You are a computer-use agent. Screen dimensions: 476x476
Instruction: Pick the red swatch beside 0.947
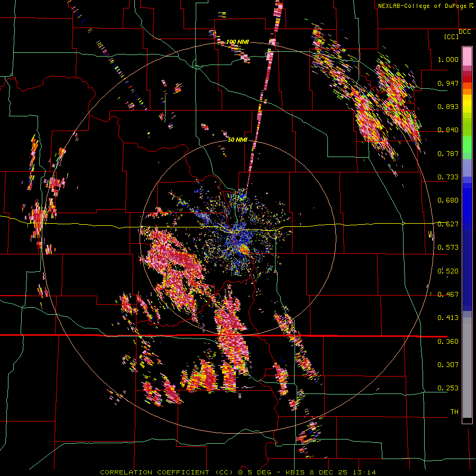pyautogui.click(x=467, y=79)
